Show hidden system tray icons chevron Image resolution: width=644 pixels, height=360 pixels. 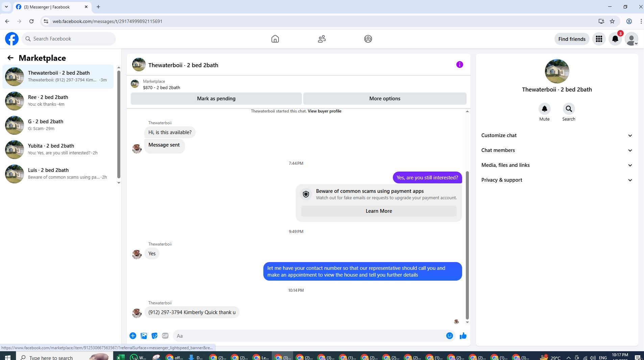tap(569, 358)
